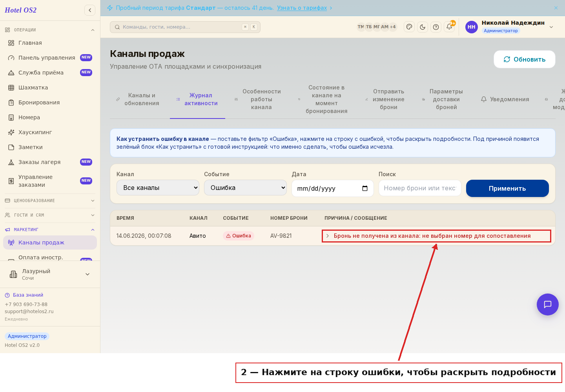Image resolution: width=565 pixels, height=392 pixels.
Task: Open Панель управления
Action: 50,58
